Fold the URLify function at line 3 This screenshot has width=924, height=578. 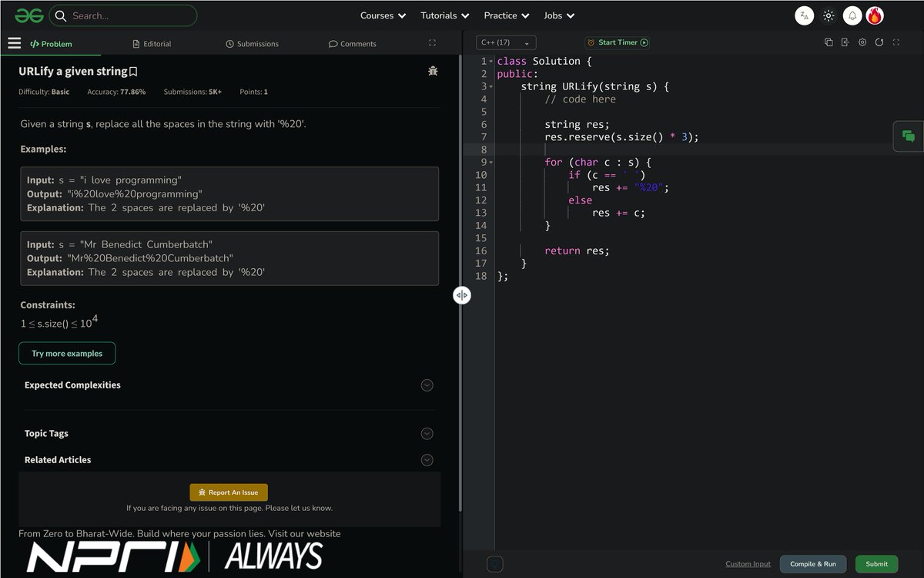(x=491, y=86)
